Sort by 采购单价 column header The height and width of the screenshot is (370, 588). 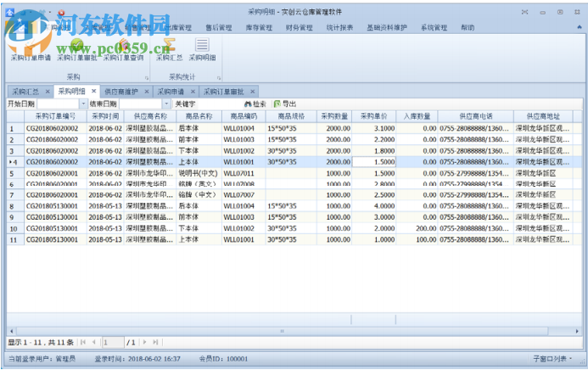tap(374, 116)
